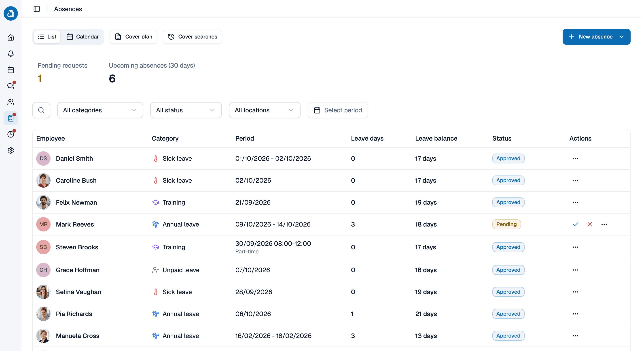Click the Period column header
The height and width of the screenshot is (351, 644).
click(244, 138)
